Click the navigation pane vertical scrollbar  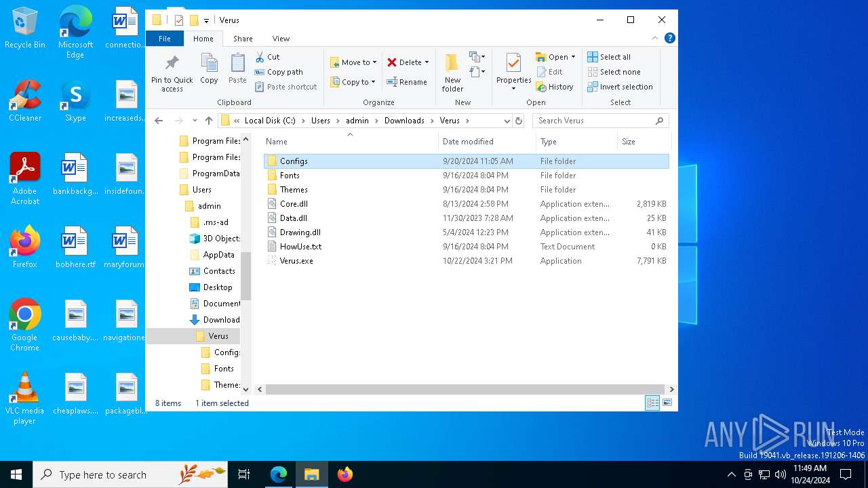click(x=245, y=276)
